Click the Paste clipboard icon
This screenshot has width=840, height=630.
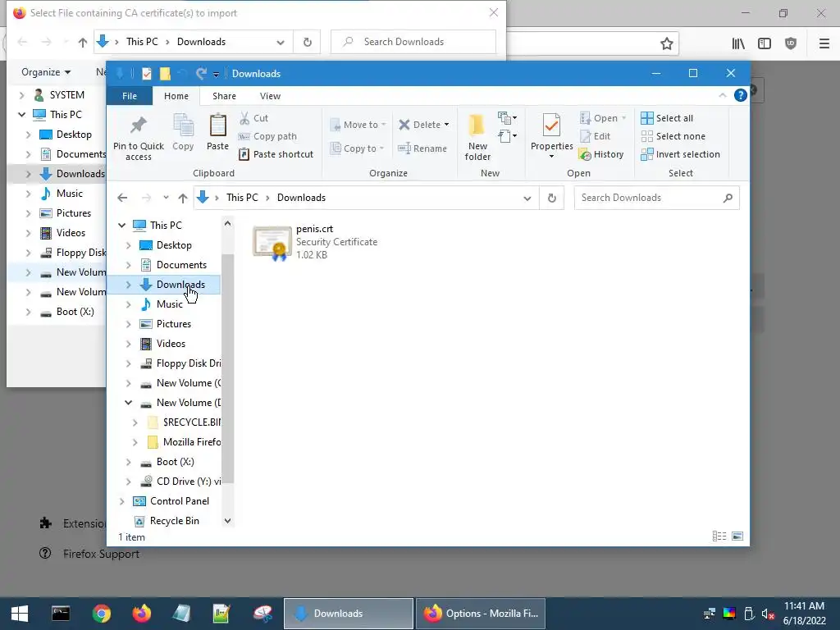coord(217,132)
